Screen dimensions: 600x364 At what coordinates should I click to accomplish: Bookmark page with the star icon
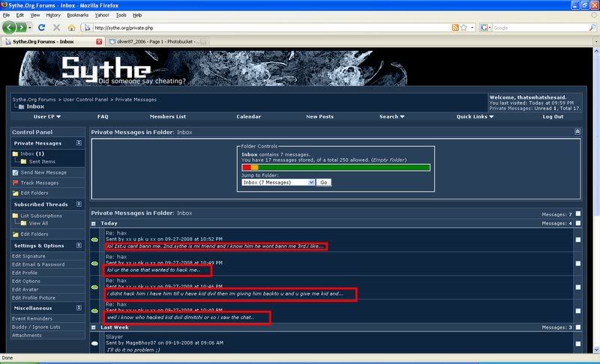click(464, 28)
